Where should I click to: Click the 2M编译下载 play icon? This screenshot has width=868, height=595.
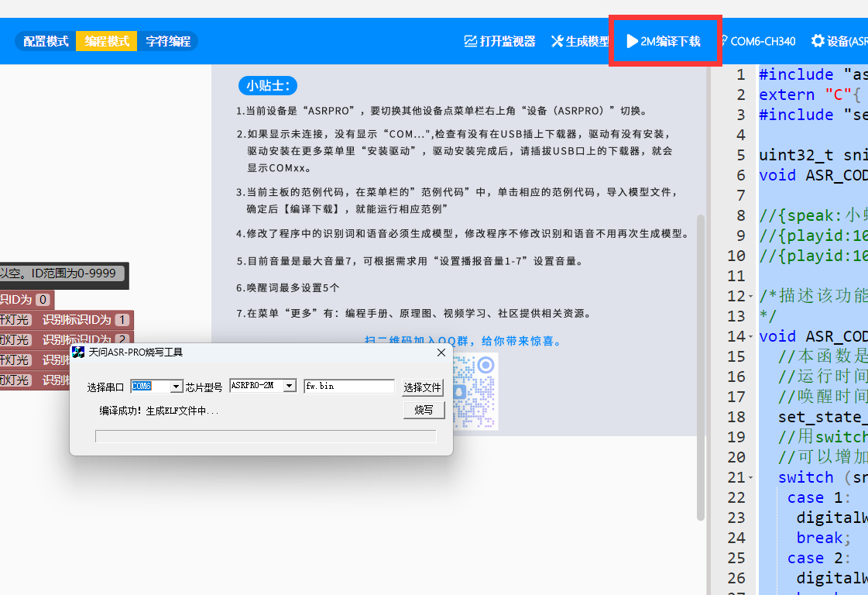(632, 41)
